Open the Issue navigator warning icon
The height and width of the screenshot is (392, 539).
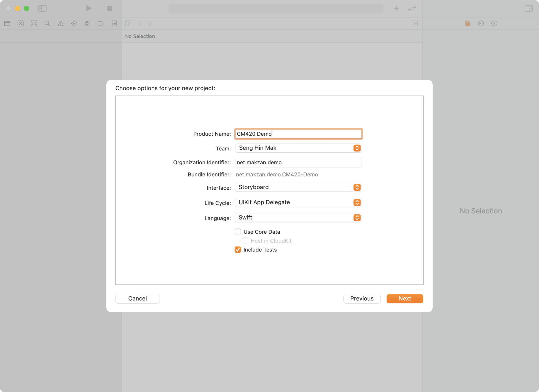tap(61, 24)
